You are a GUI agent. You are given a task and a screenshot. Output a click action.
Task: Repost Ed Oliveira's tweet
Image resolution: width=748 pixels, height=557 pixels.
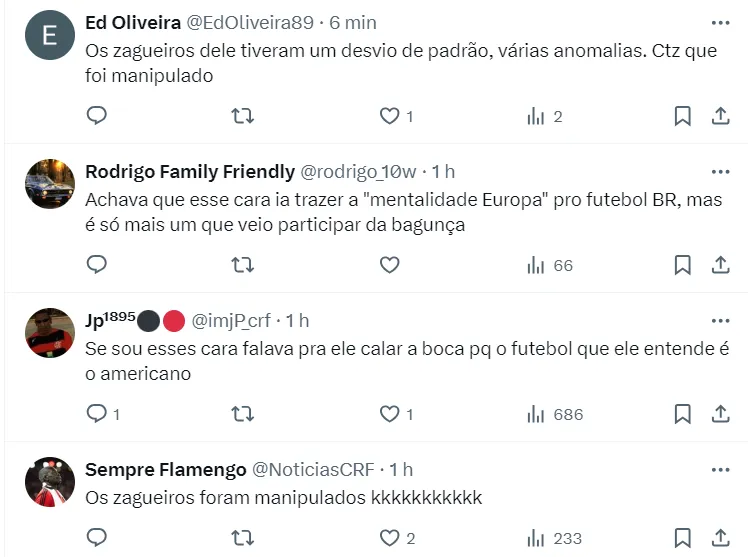(x=242, y=116)
